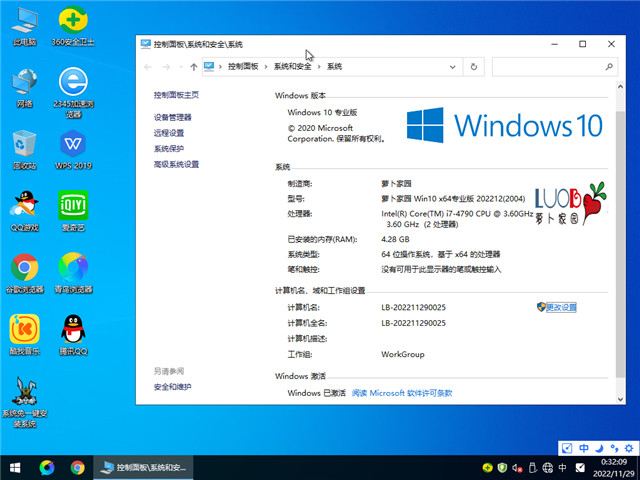
Task: Click the IME toolbar settings gear icon
Action: pos(629,448)
